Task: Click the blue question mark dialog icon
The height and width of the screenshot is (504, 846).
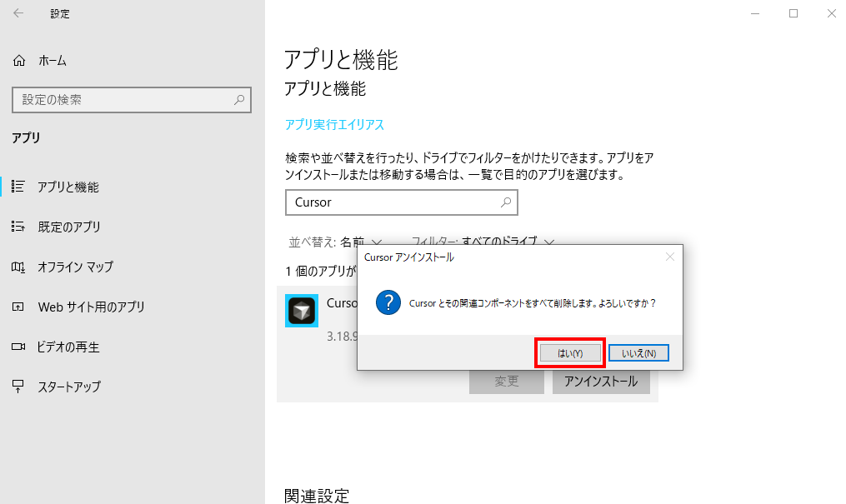Action: (388, 302)
